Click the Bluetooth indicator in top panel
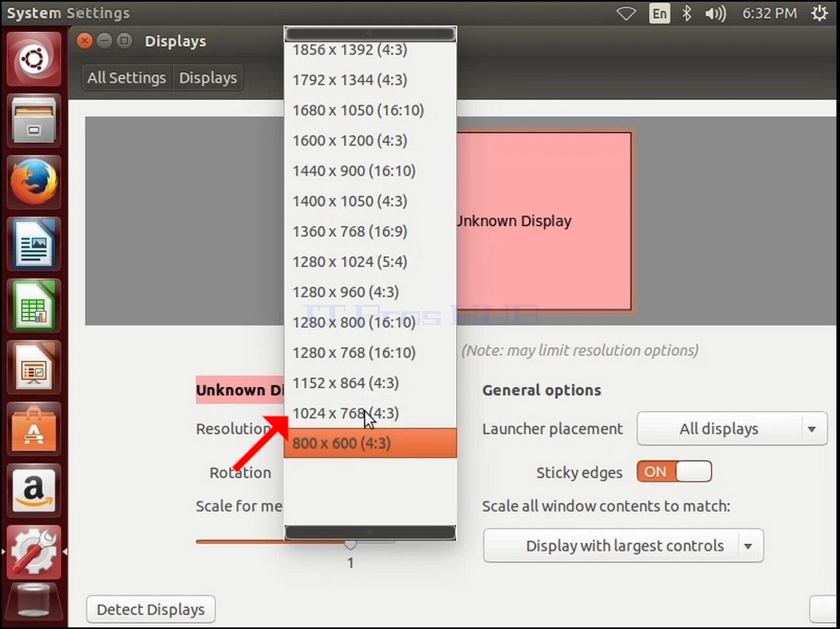Screen dimensions: 840x629 pyautogui.click(x=686, y=13)
